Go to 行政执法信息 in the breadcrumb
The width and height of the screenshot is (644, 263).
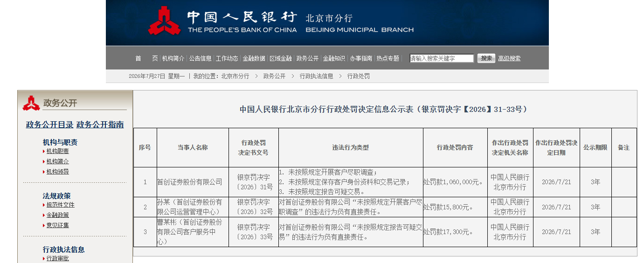pos(316,76)
